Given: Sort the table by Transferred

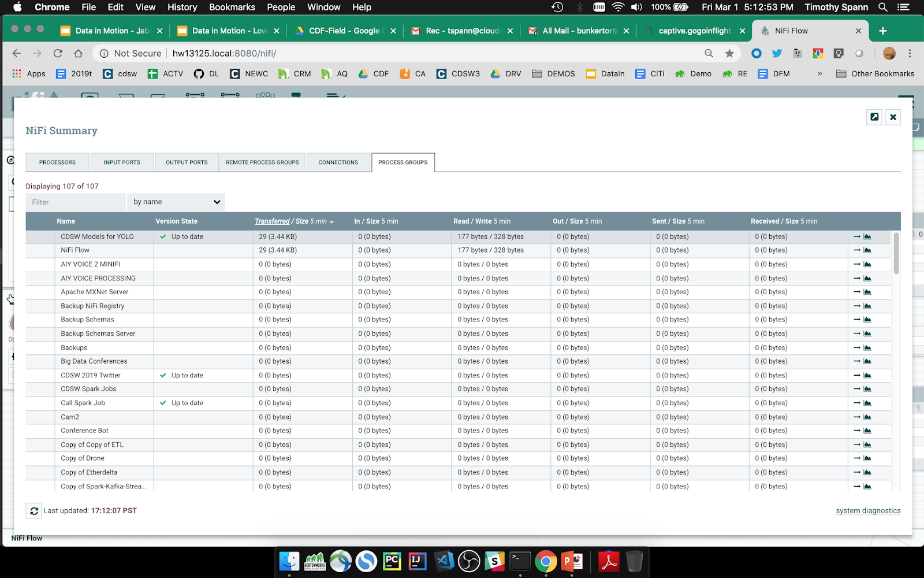Looking at the screenshot, I should [272, 221].
